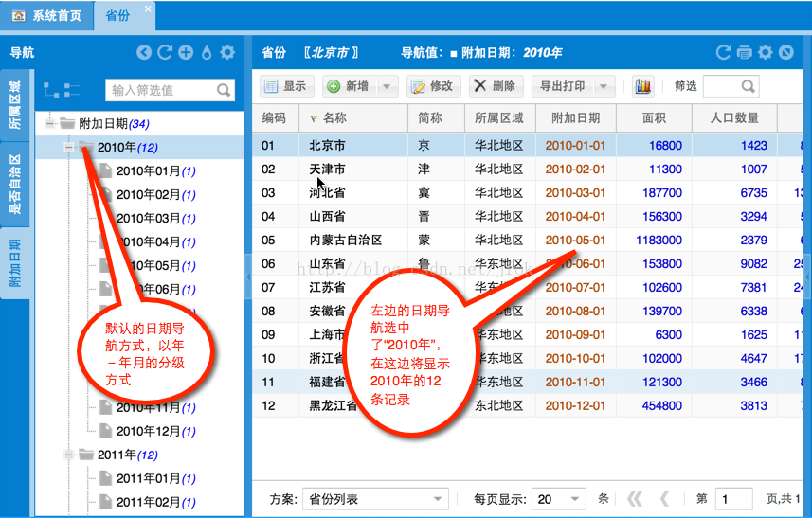Expand the 新增 dropdown arrow
Image resolution: width=812 pixels, height=518 pixels.
387,86
